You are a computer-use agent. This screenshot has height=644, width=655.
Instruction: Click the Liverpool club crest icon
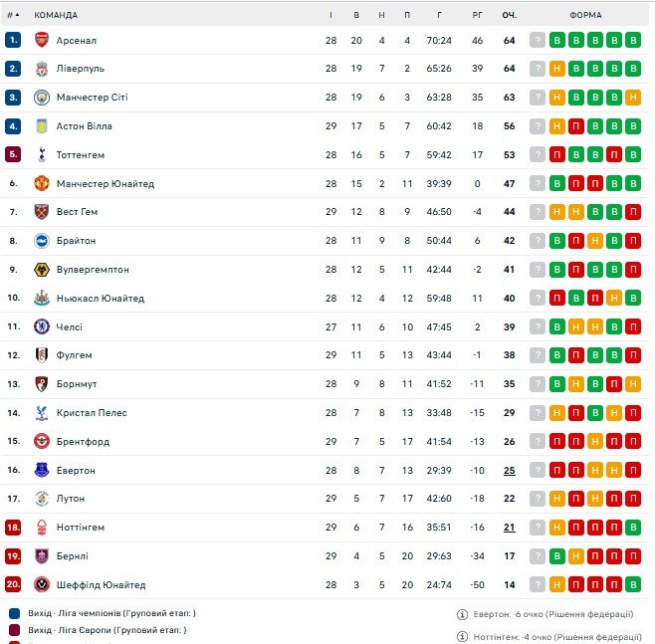[41, 69]
